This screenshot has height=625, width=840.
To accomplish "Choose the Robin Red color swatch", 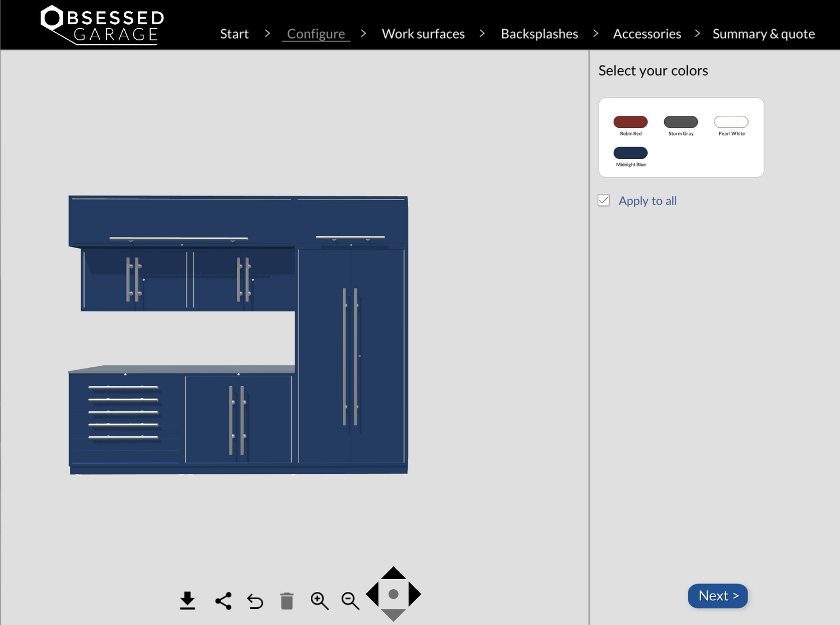I will click(x=631, y=122).
